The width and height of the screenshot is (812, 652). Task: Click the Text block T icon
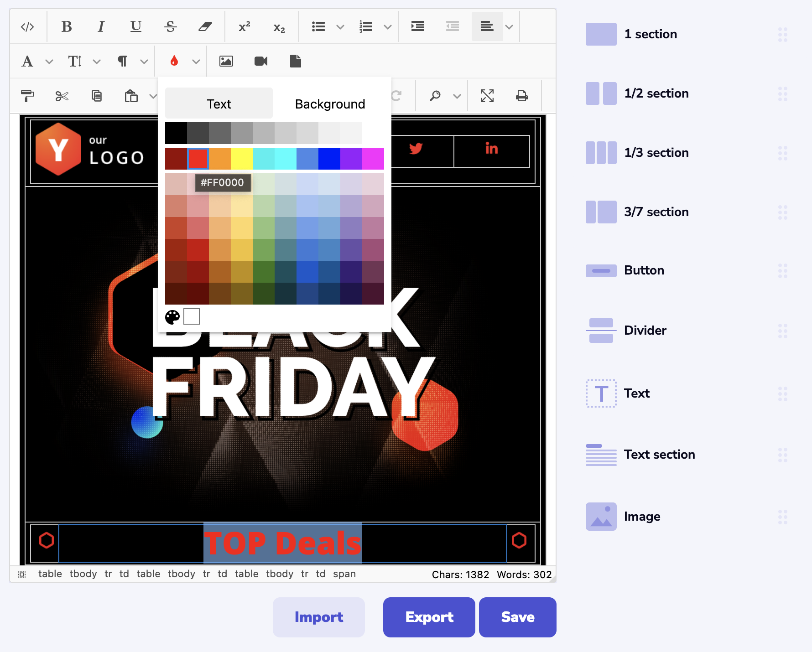(x=601, y=393)
